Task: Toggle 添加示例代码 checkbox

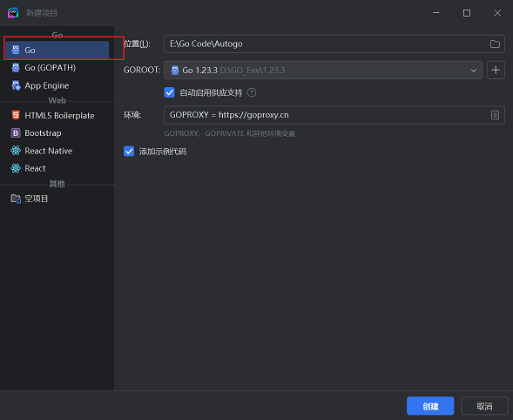Action: click(129, 152)
